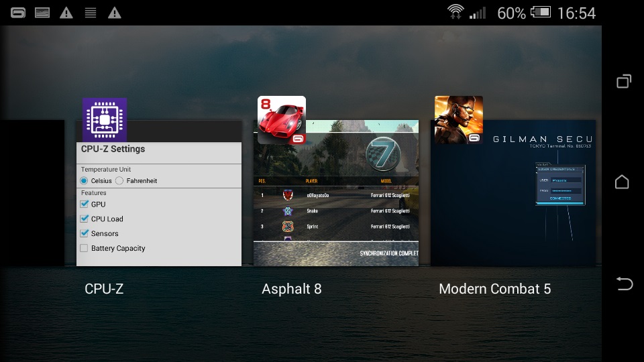Uncheck the GPU checkbox
Screen dimensions: 644x362
[84, 204]
